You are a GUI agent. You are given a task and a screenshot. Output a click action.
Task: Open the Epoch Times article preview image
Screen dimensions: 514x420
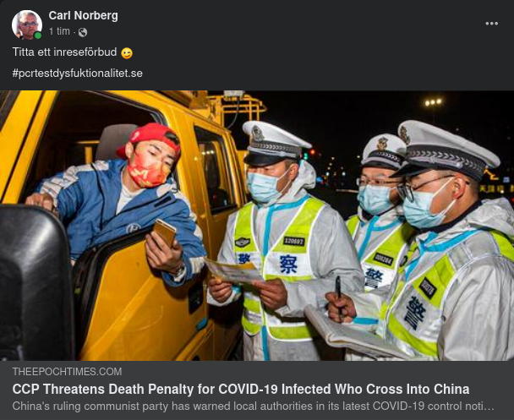tap(257, 226)
